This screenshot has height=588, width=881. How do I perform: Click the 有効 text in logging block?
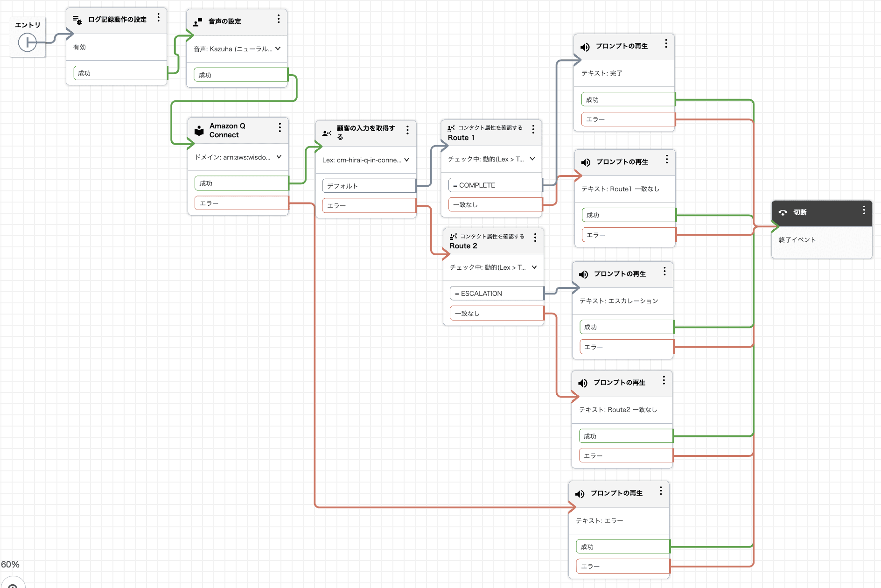pos(80,47)
